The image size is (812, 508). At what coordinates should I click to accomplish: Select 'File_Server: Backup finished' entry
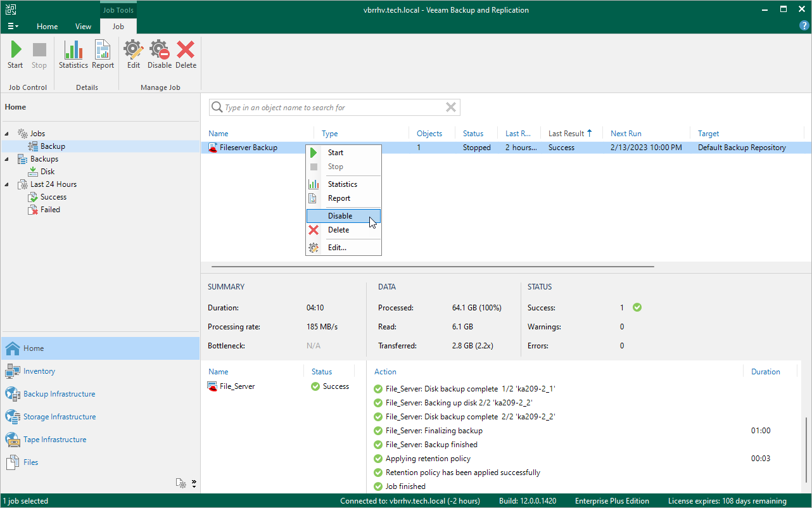tap(431, 445)
